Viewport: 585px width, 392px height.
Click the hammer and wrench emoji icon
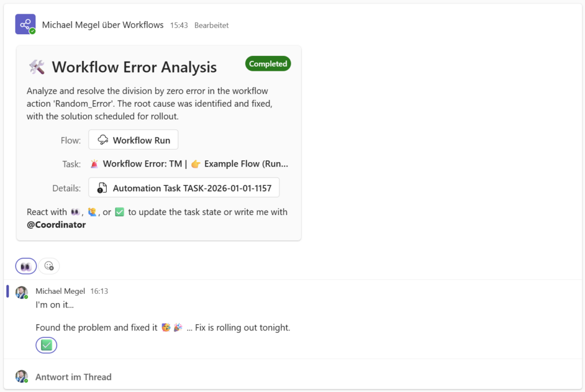point(37,67)
